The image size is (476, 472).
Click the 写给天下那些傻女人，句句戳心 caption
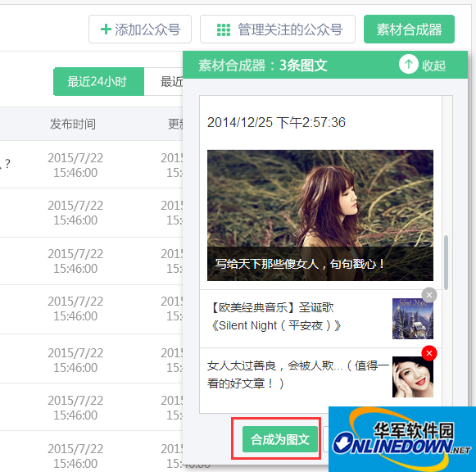(x=299, y=264)
